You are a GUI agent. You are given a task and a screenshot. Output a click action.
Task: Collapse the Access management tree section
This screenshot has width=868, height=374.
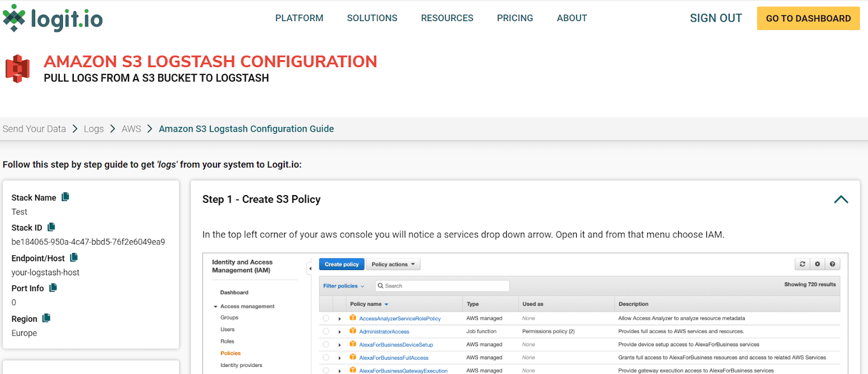tap(215, 307)
